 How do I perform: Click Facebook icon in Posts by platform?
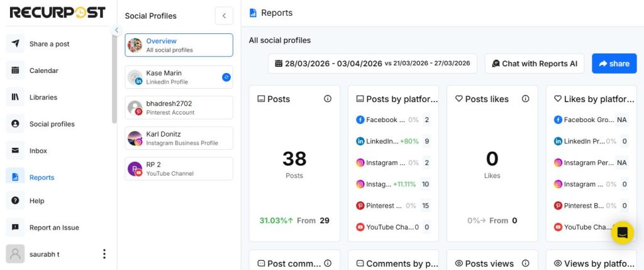[x=360, y=120]
